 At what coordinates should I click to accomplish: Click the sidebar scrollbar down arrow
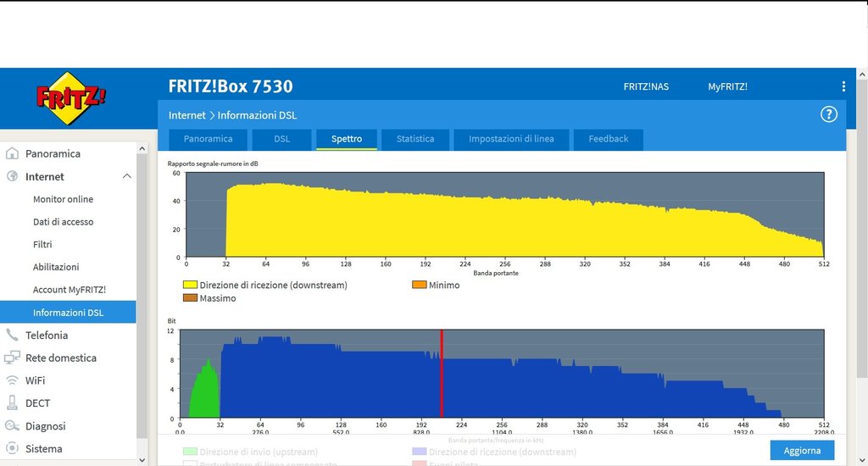(142, 460)
